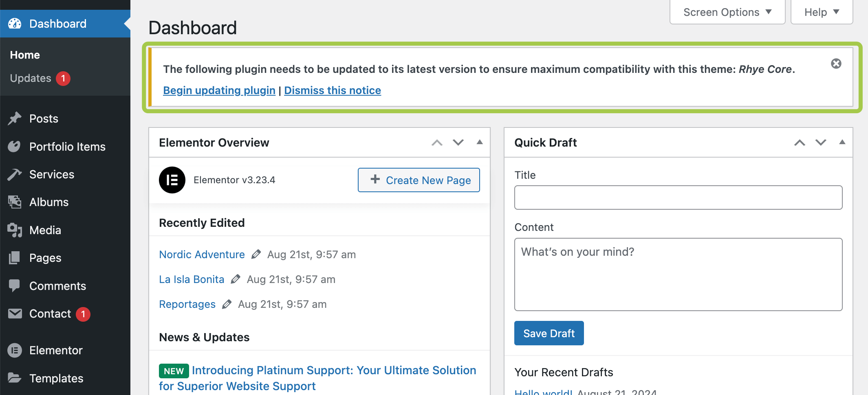The height and width of the screenshot is (395, 868).
Task: Click the Posts pushpin icon in sidebar
Action: pyautogui.click(x=15, y=118)
